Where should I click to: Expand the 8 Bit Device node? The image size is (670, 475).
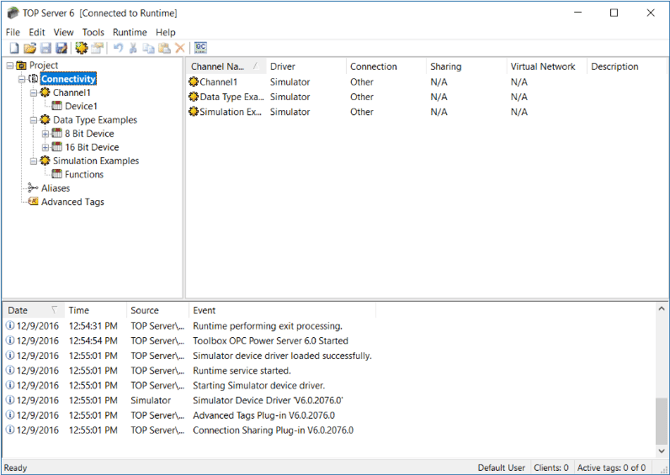(x=45, y=133)
